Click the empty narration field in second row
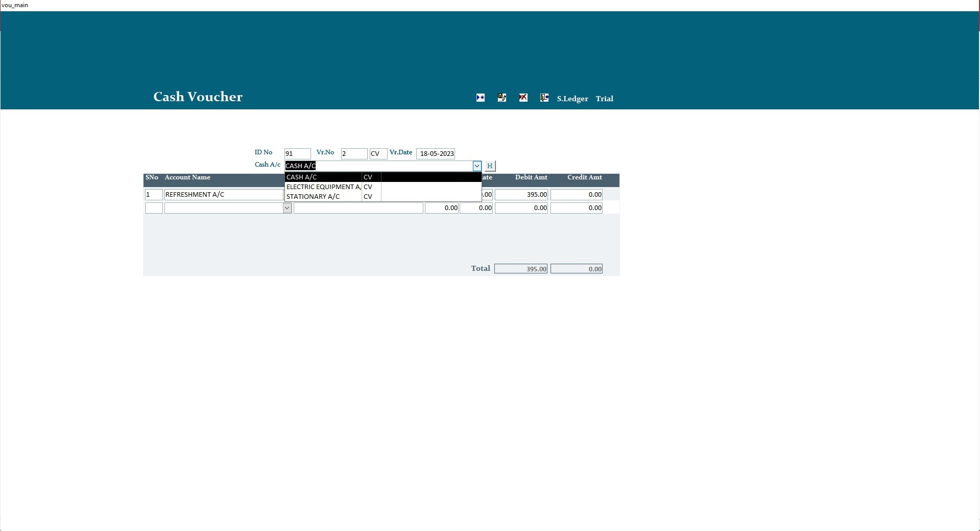 [x=358, y=208]
